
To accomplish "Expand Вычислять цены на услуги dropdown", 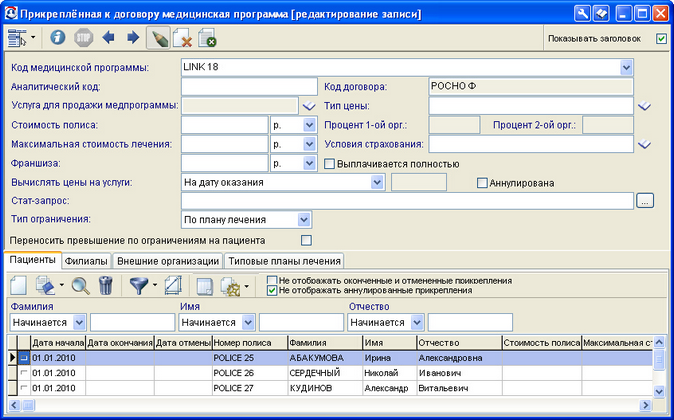I will (x=377, y=182).
